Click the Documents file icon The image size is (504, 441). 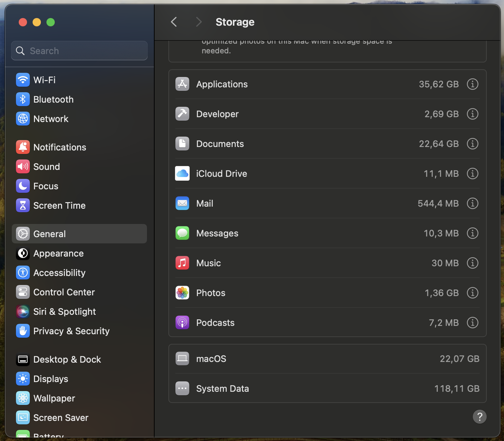(182, 144)
